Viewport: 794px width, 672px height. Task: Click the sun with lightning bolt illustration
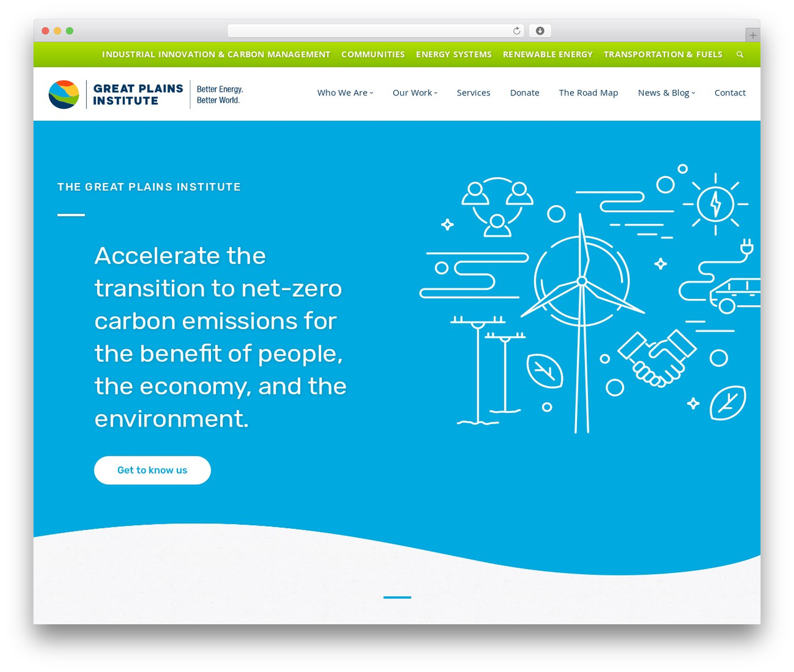(x=715, y=204)
